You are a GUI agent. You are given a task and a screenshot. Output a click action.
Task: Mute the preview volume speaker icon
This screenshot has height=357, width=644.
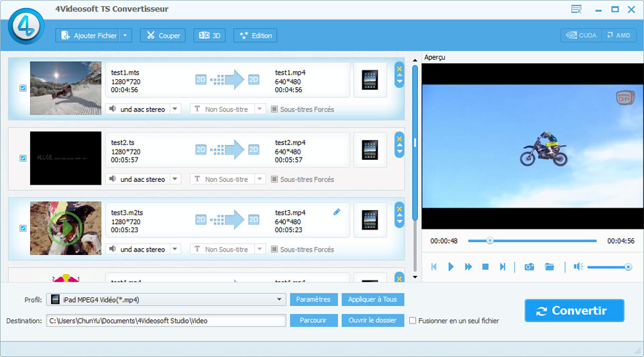click(578, 267)
